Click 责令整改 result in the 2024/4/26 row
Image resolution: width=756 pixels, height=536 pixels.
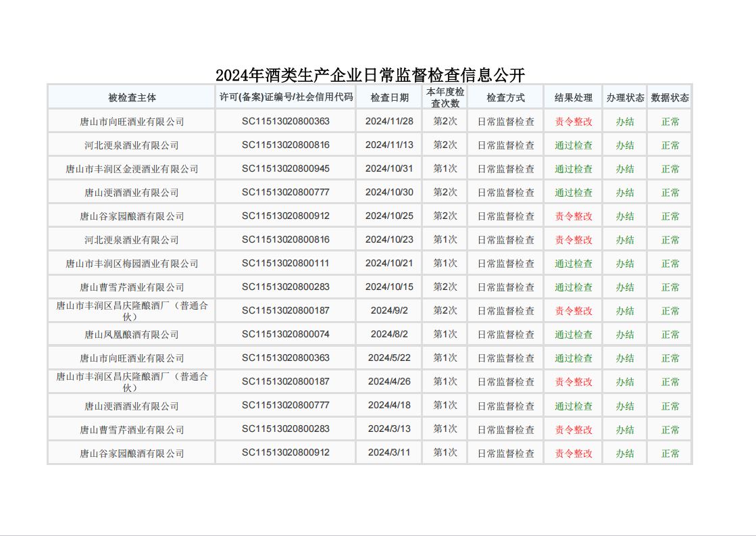click(574, 382)
